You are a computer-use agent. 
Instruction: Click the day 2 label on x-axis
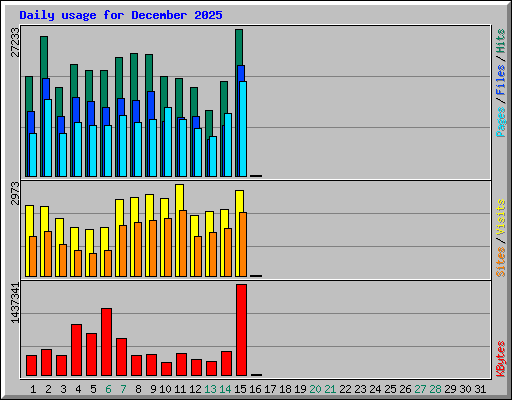coord(48,389)
